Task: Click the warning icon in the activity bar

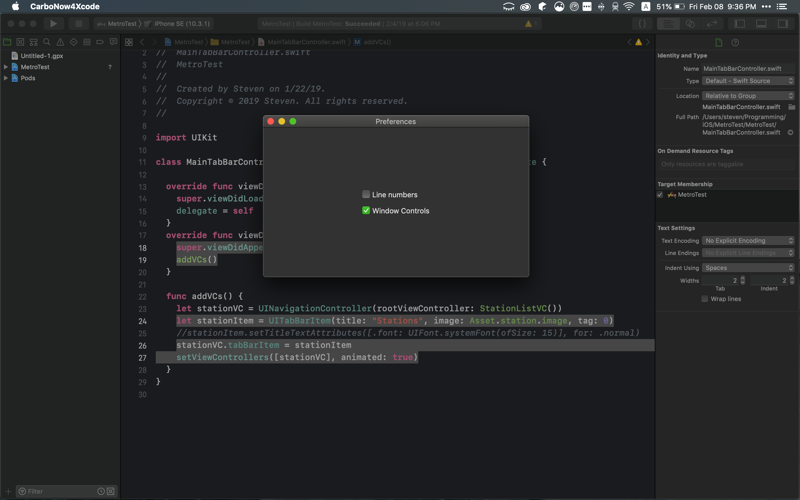Action: tap(528, 23)
